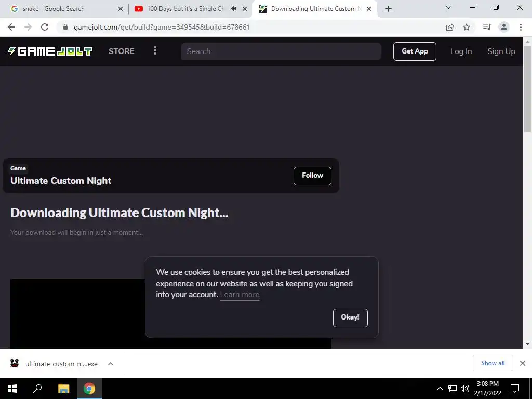Open the Windows Start menu
532x399 pixels.
pyautogui.click(x=12, y=389)
